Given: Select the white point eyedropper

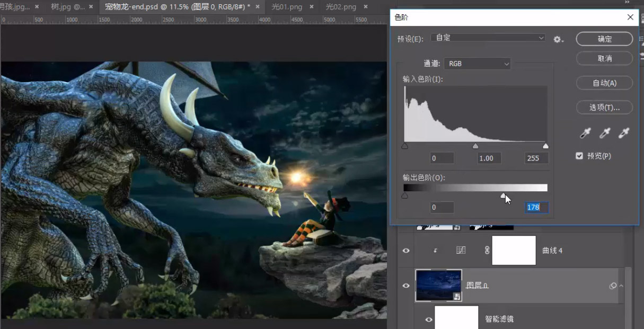Looking at the screenshot, I should click(624, 134).
